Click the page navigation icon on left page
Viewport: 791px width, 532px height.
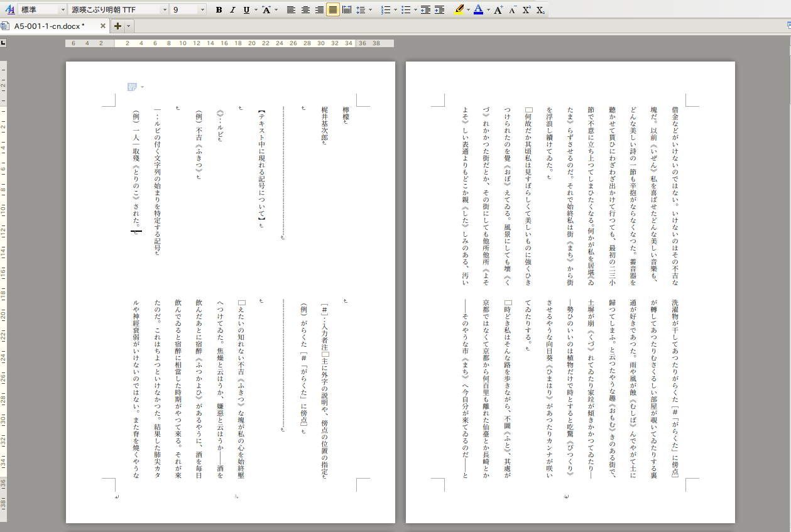click(x=132, y=87)
